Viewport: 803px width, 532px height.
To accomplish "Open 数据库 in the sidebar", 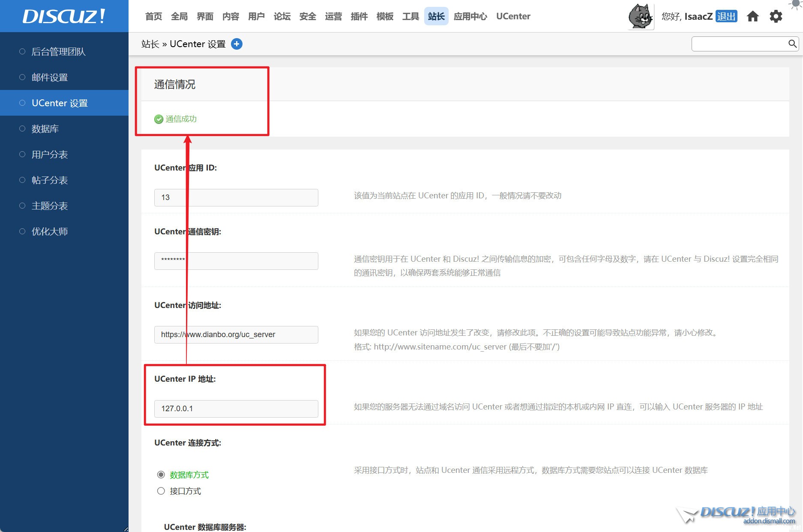I will coord(45,129).
